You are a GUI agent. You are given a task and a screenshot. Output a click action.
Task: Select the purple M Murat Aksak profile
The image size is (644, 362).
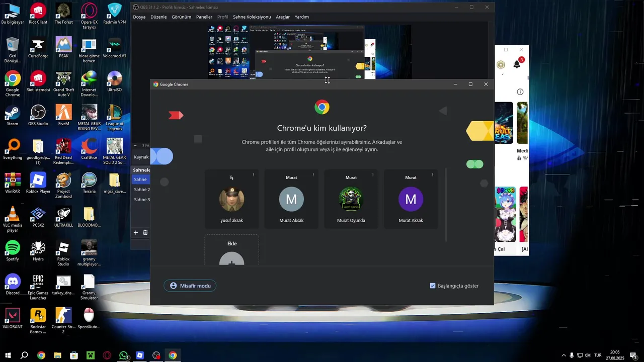coord(411,199)
